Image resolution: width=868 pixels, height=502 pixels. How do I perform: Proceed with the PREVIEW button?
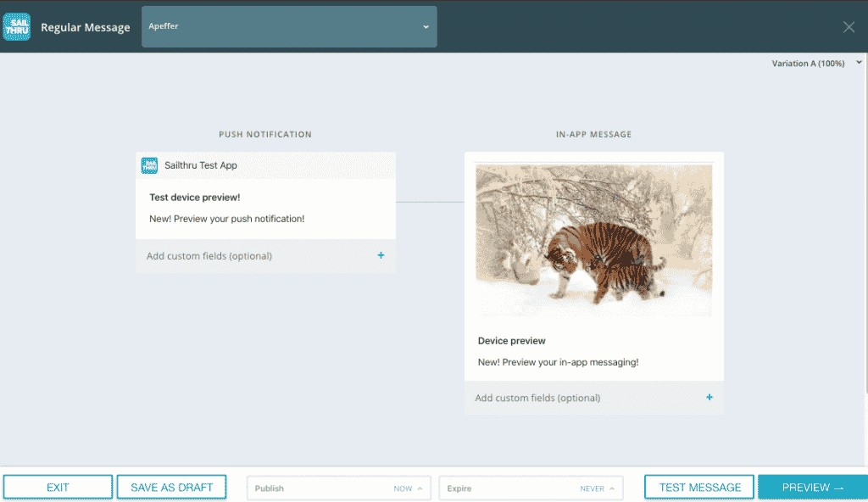(x=812, y=488)
